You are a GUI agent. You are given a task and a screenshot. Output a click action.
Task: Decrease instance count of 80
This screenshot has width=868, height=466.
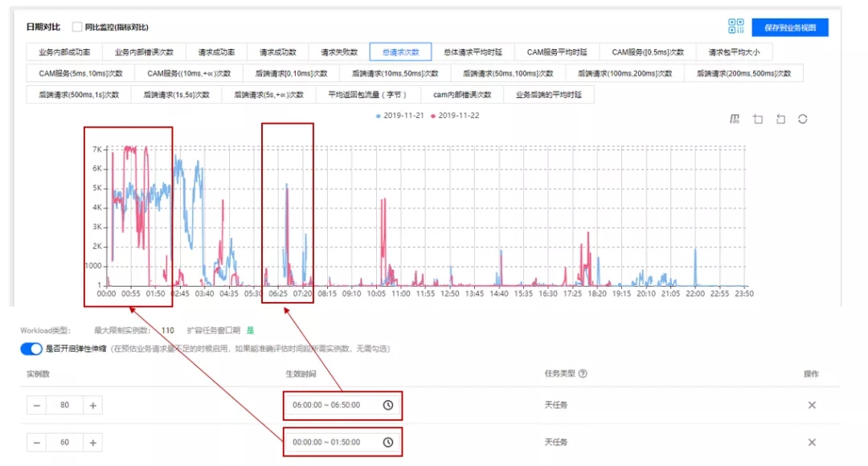click(36, 405)
